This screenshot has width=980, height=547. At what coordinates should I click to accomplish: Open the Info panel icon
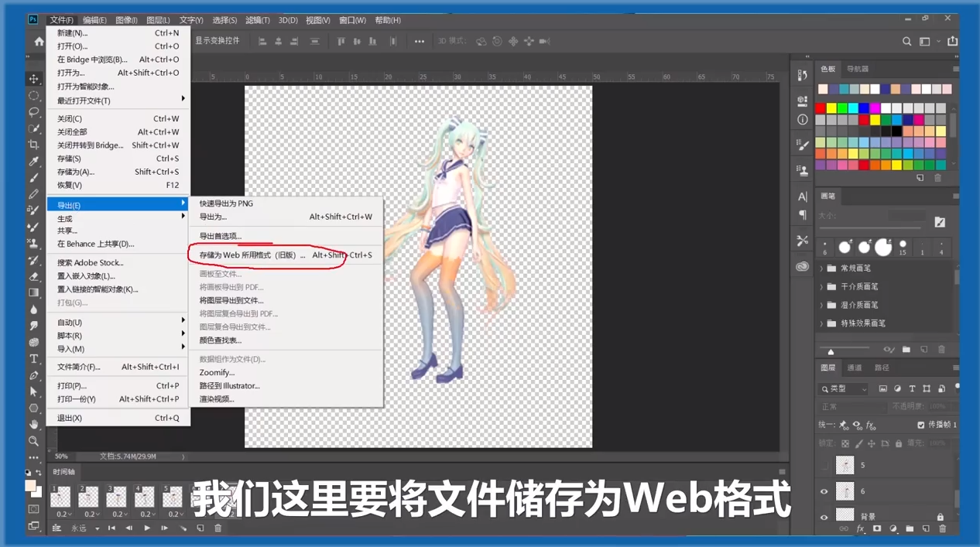pyautogui.click(x=803, y=120)
